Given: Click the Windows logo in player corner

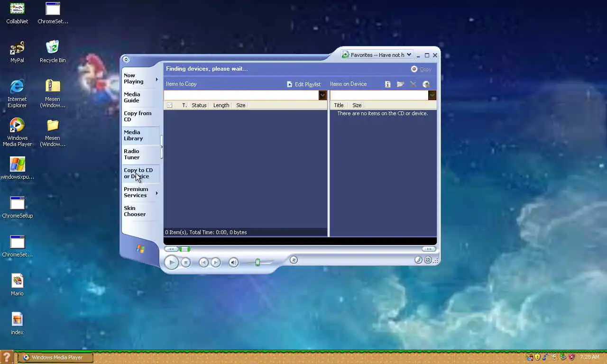Looking at the screenshot, I should [140, 249].
